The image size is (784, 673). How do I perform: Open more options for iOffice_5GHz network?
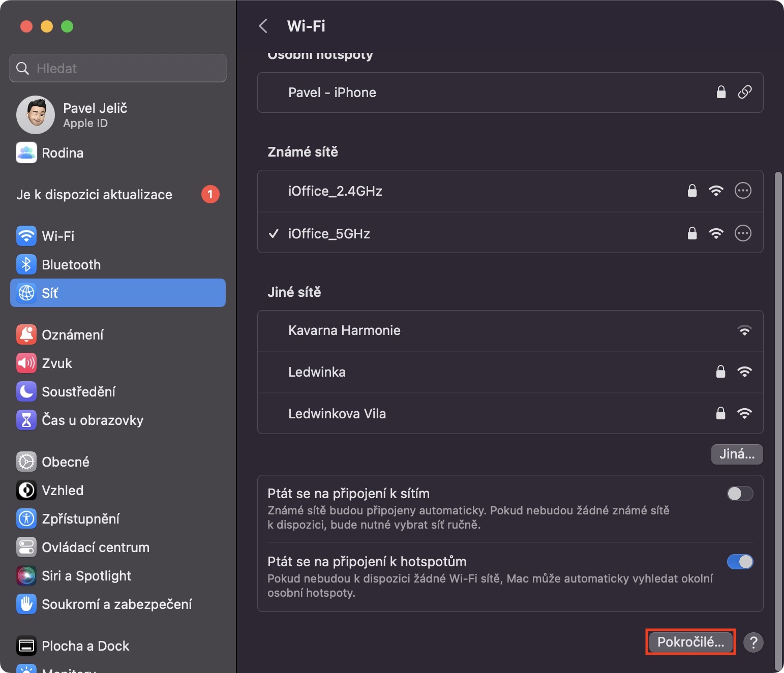click(x=743, y=233)
